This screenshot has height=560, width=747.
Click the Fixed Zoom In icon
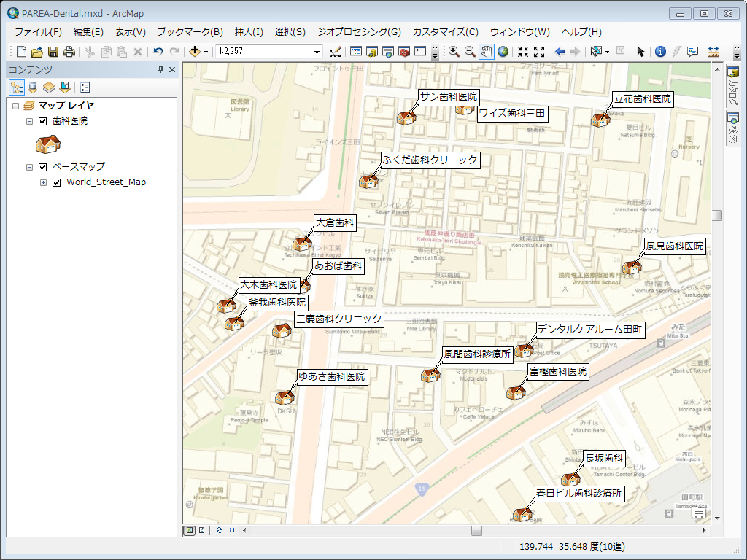coord(523,52)
